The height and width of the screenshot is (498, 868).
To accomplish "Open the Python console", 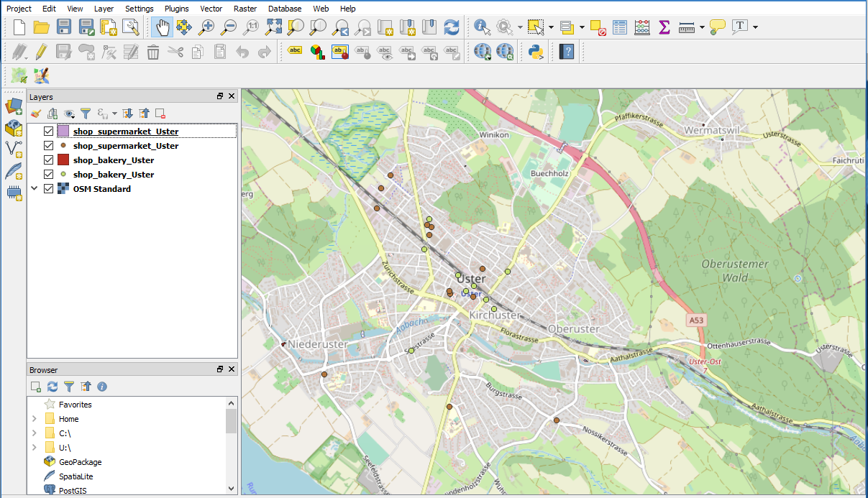I will [535, 52].
